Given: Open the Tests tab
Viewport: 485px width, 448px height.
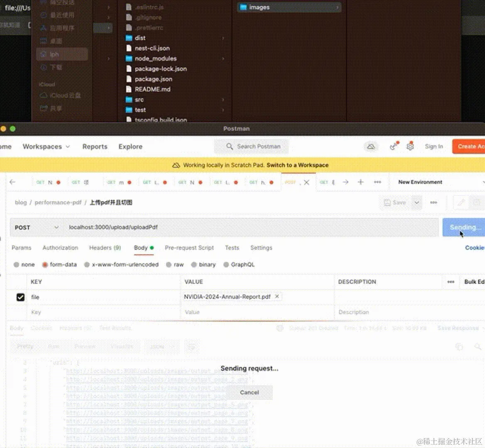Looking at the screenshot, I should pyautogui.click(x=232, y=248).
